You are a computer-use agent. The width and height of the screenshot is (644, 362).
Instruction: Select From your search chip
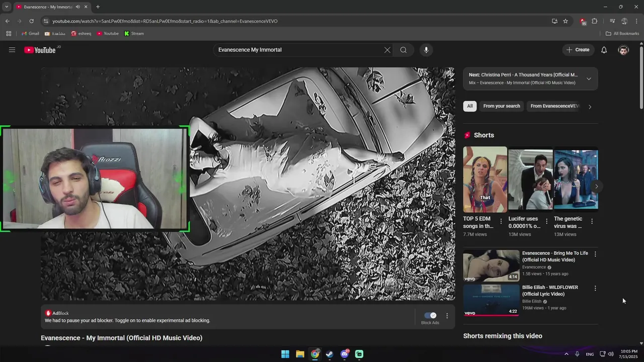click(x=502, y=106)
